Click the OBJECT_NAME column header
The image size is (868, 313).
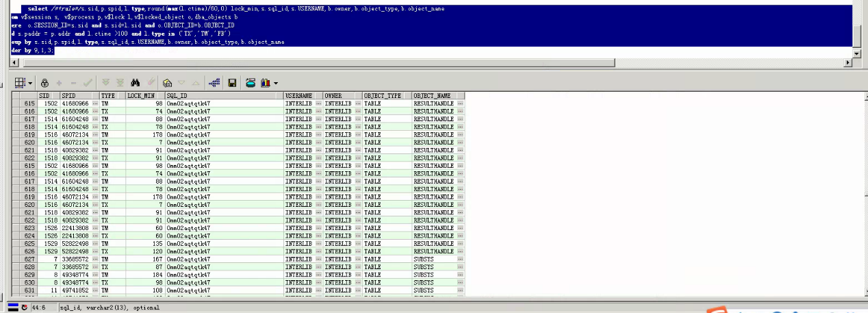click(x=437, y=96)
